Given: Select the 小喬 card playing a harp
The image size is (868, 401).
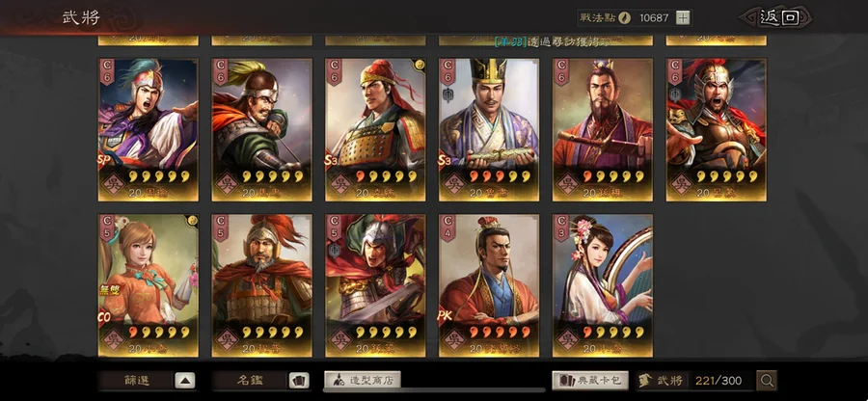Looking at the screenshot, I should point(603,285).
